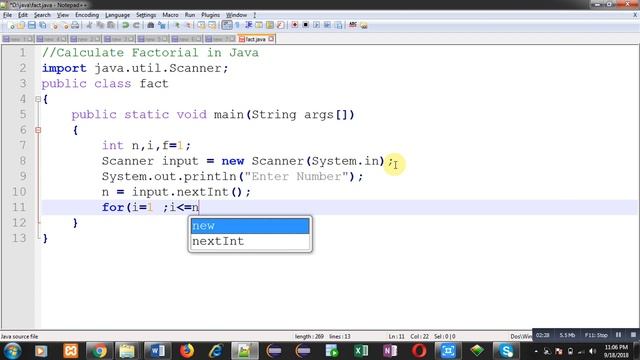The width and height of the screenshot is (640, 360).
Task: Open the Language menu
Action: (x=117, y=15)
